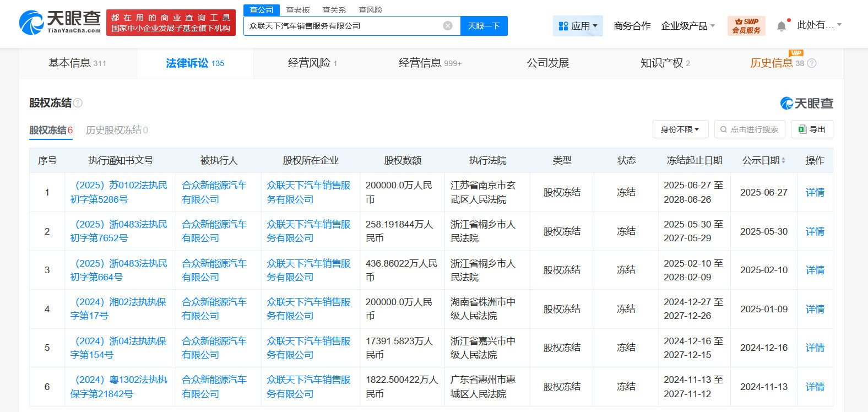Image resolution: width=868 pixels, height=412 pixels.
Task: Open SVIP member service badge
Action: click(746, 26)
